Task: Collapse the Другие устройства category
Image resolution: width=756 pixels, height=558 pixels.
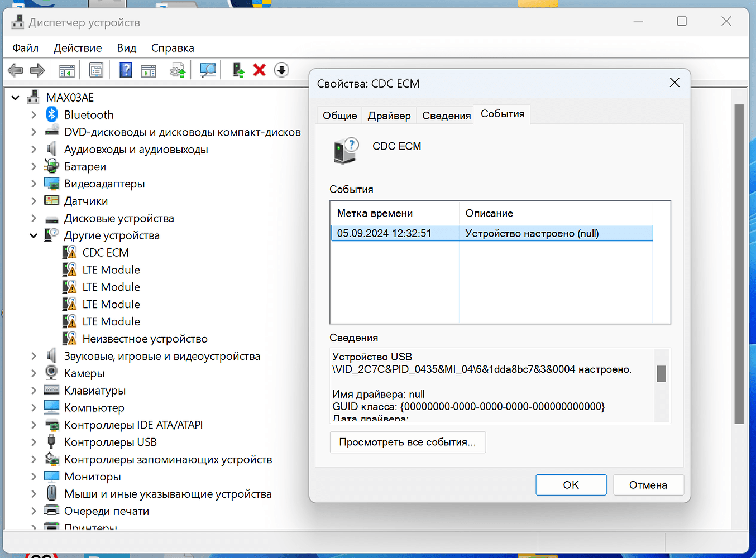Action: point(34,235)
